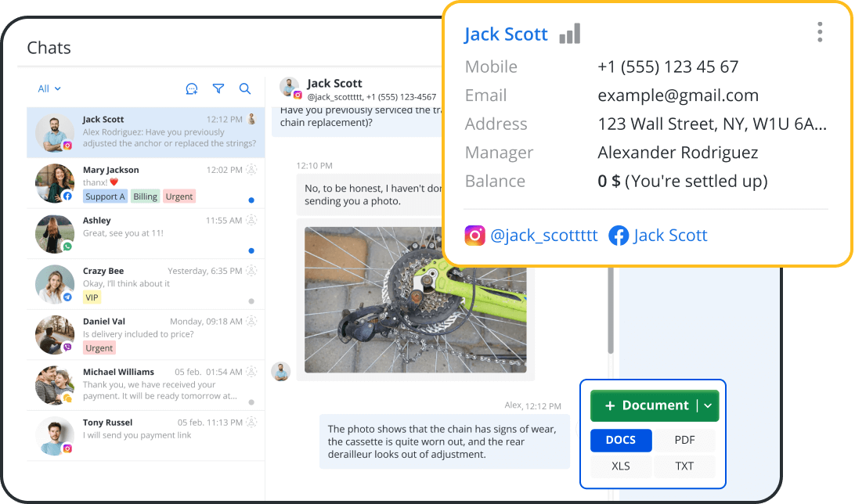Open the @jack_scottttt Instagram link
The width and height of the screenshot is (855, 504).
point(546,235)
